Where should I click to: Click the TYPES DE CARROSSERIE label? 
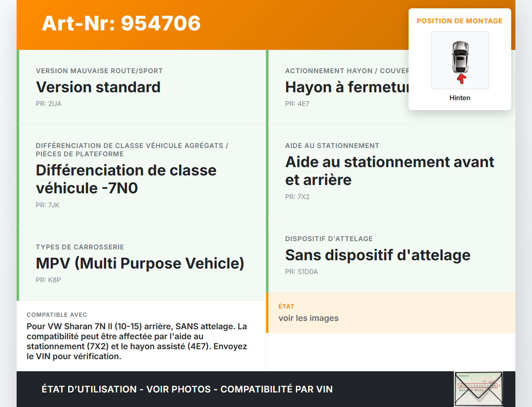pyautogui.click(x=80, y=247)
